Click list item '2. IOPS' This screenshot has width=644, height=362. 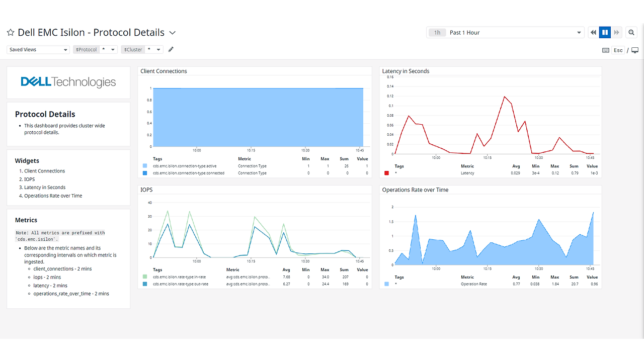[x=27, y=179]
